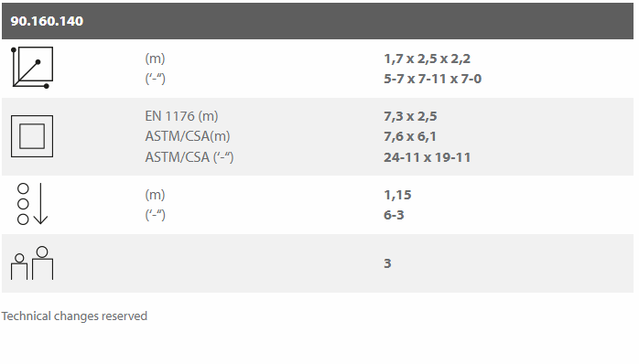Click the dimensions value 1,7 x 2,5 x 2,2

click(x=427, y=59)
